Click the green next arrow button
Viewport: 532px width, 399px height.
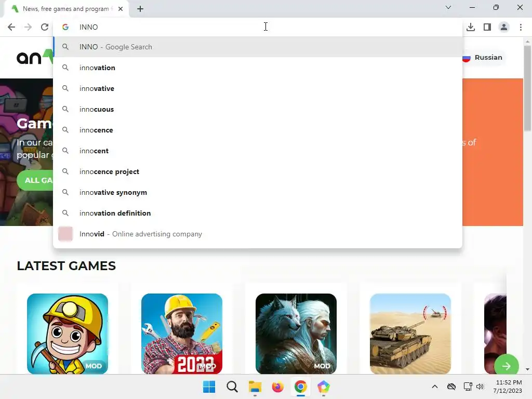click(x=507, y=366)
